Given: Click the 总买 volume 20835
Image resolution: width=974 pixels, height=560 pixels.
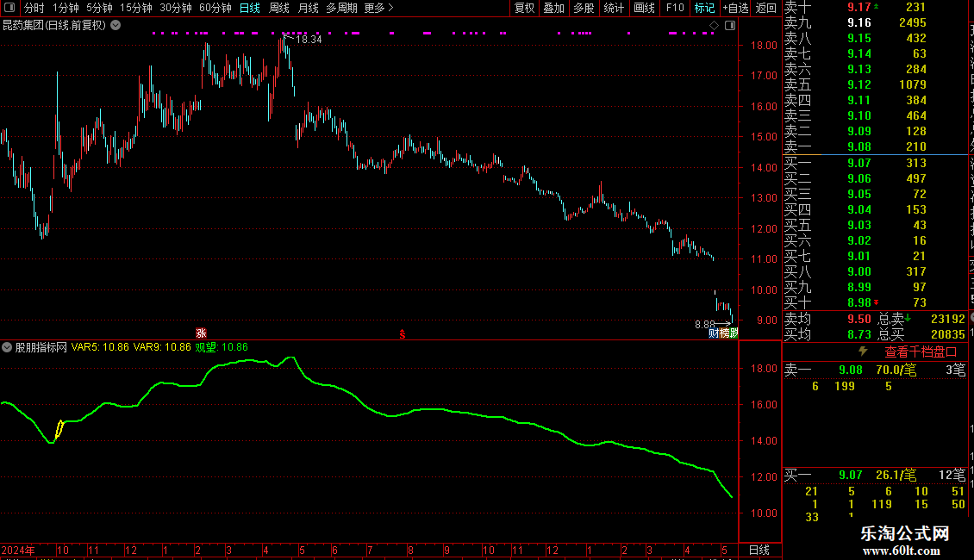Looking at the screenshot, I should (948, 334).
